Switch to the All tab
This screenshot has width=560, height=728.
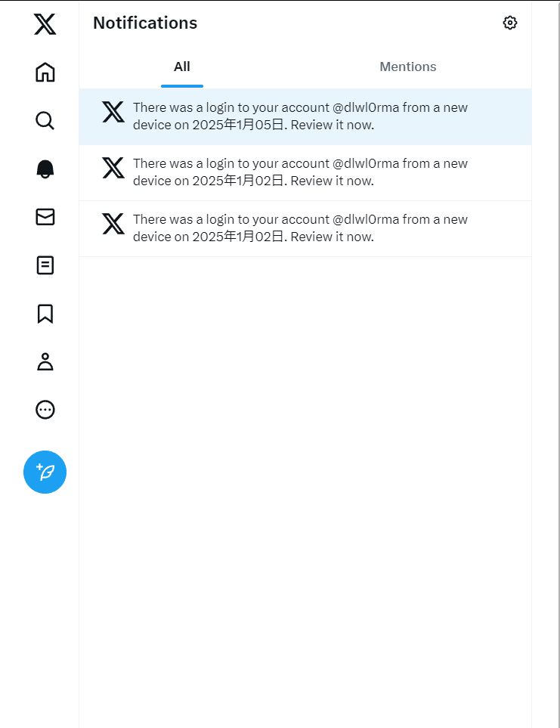tap(182, 67)
